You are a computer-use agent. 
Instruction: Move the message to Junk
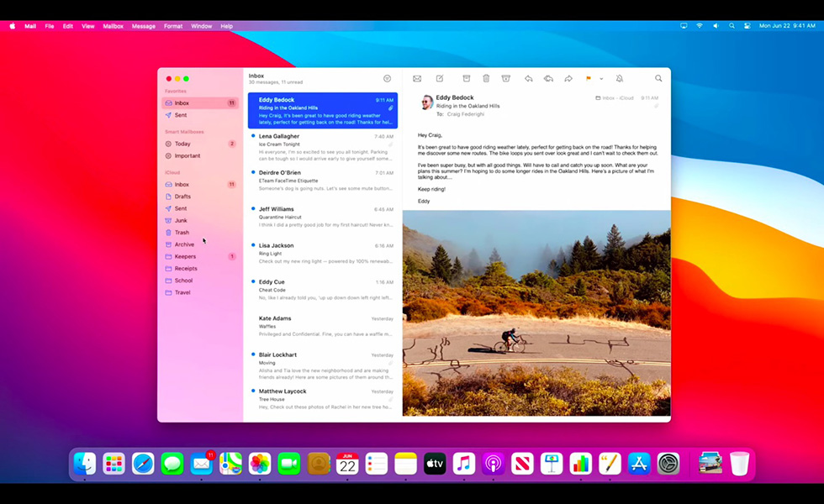505,78
